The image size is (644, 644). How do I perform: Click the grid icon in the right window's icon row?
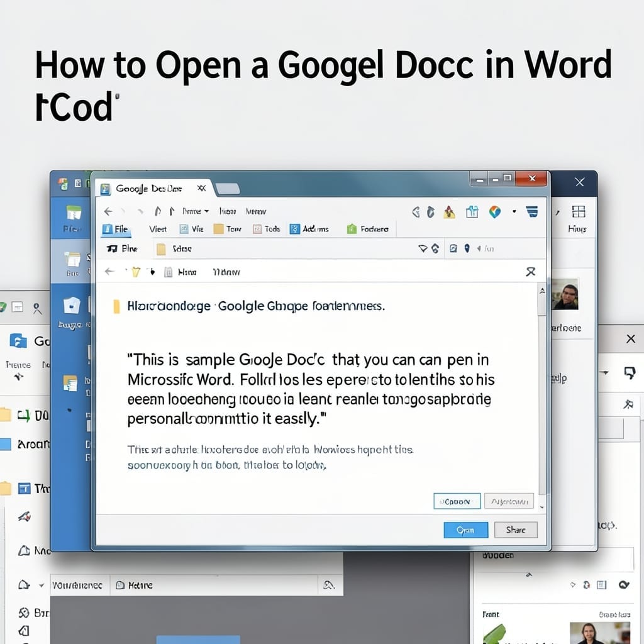[x=601, y=585]
